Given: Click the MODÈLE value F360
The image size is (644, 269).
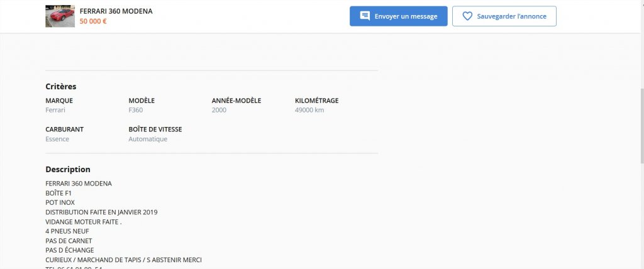Looking at the screenshot, I should coord(136,110).
